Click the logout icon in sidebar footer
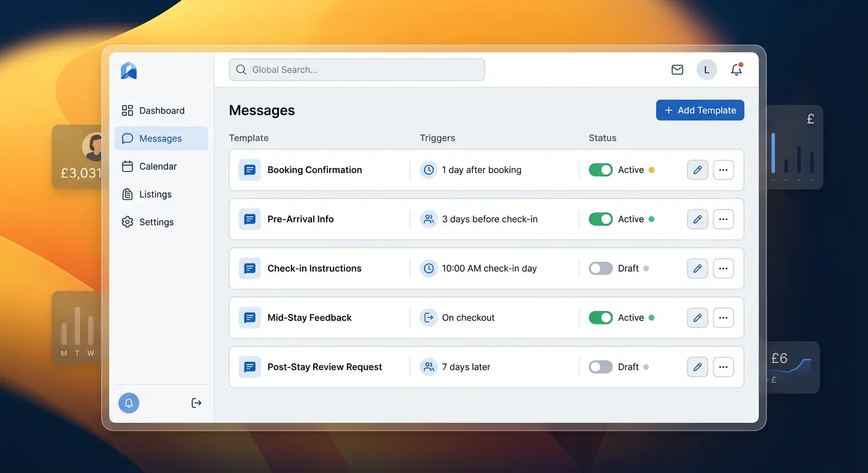 pos(197,403)
